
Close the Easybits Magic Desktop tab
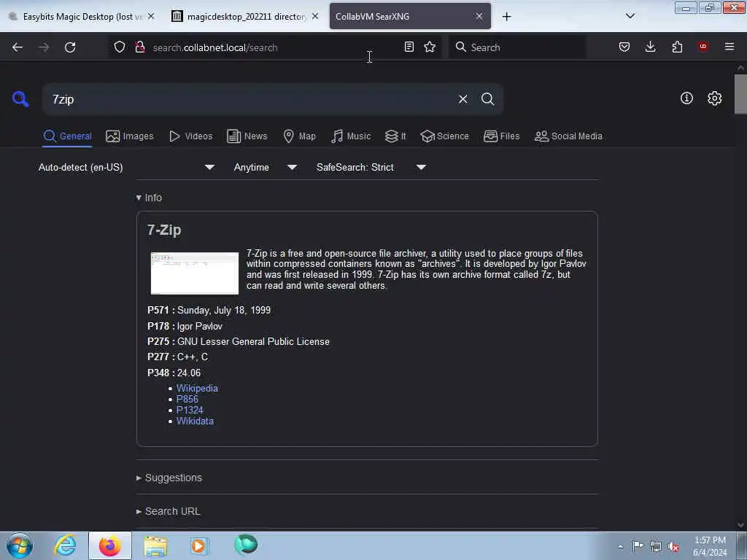coord(151,16)
